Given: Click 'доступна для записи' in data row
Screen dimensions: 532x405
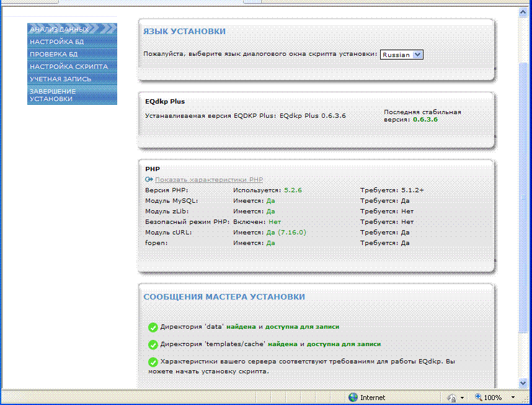Looking at the screenshot, I should 302,327.
